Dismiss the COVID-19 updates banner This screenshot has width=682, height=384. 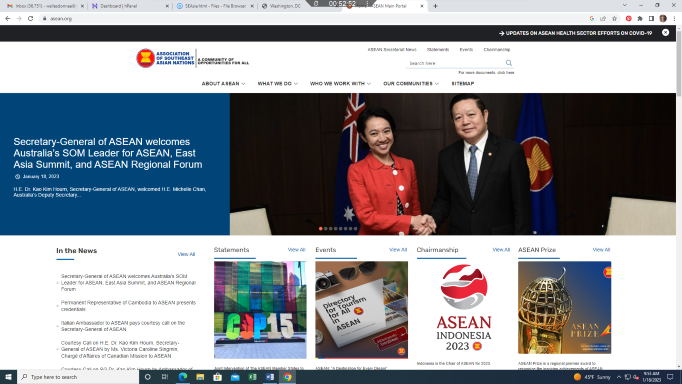coord(665,33)
